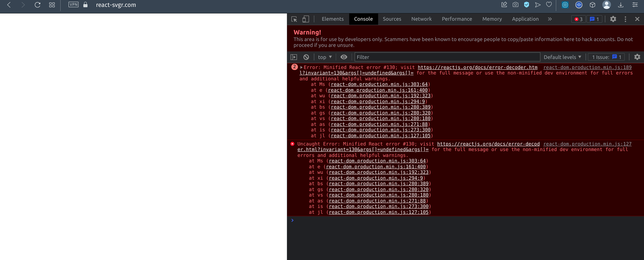
Task: Open DevTools three-dot customize menu
Action: [625, 19]
